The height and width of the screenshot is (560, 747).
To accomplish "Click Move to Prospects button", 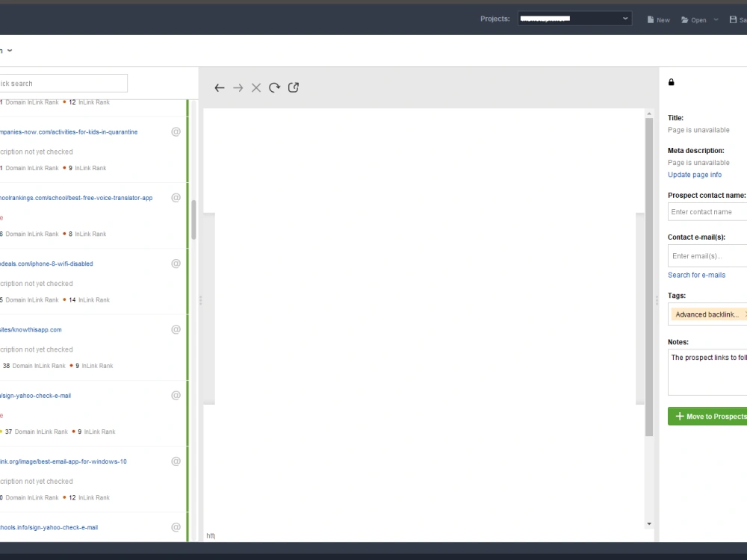I will tap(707, 416).
